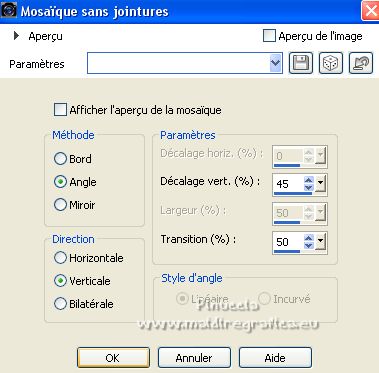Open the Transition slider dropdown
The height and width of the screenshot is (373, 379).
coord(320,242)
